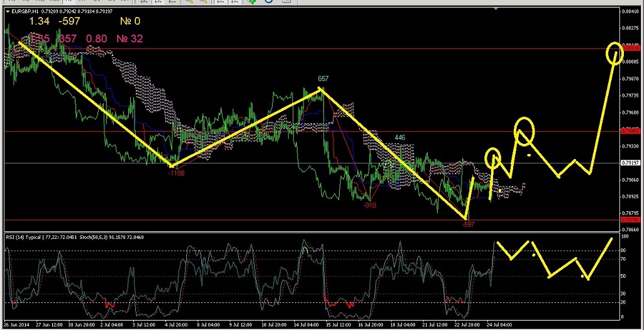Click the 0.80410 value on price scale
This screenshot has width=644, height=330.
point(630,11)
